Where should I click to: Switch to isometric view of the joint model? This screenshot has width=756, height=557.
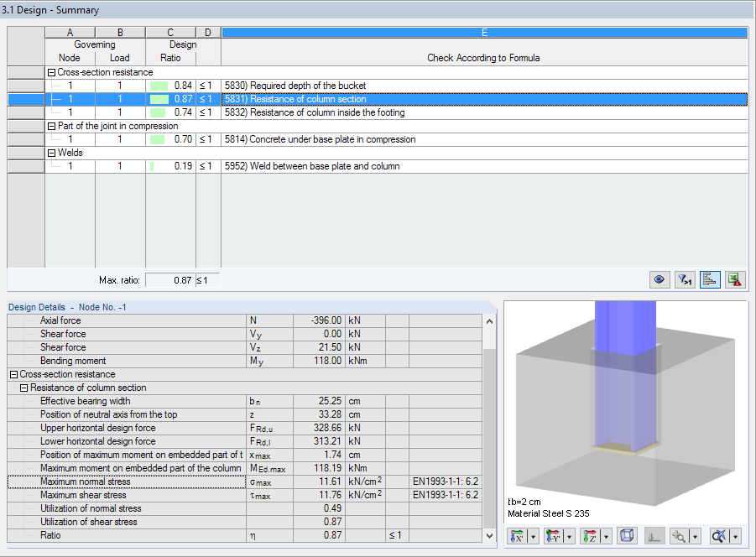[627, 535]
